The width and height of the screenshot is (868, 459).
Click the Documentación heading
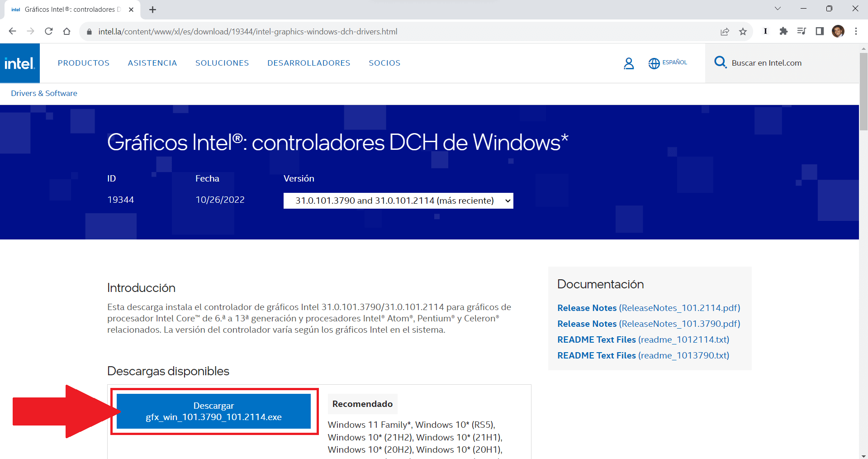(x=600, y=284)
